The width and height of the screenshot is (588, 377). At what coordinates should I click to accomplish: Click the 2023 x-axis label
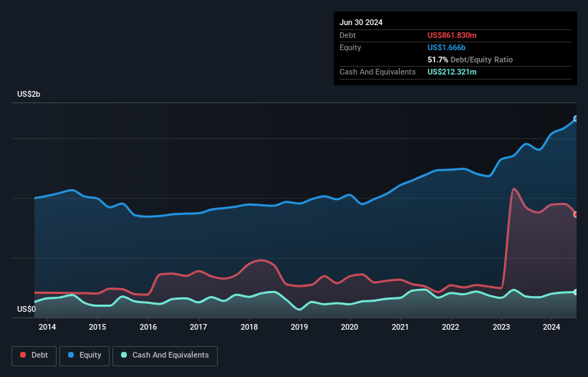(x=501, y=327)
